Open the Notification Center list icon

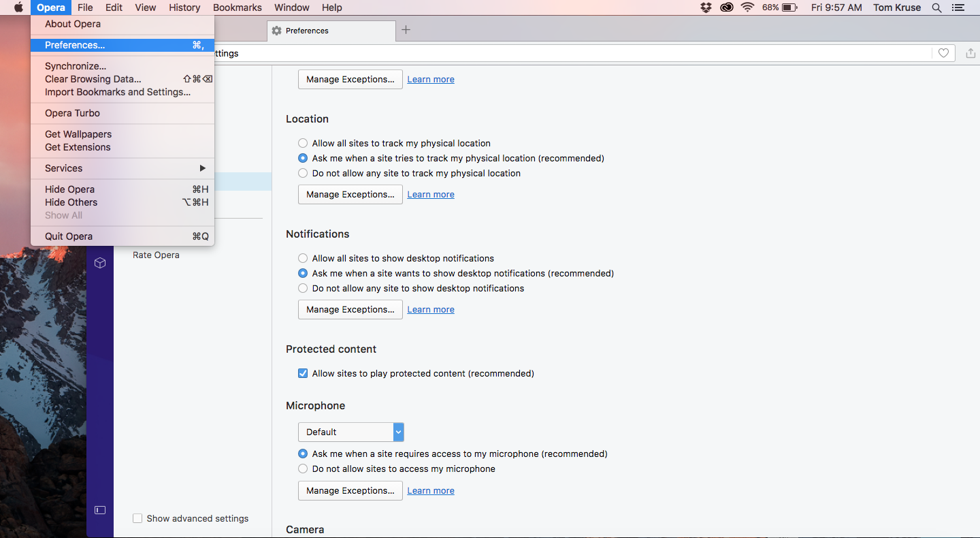pos(958,7)
